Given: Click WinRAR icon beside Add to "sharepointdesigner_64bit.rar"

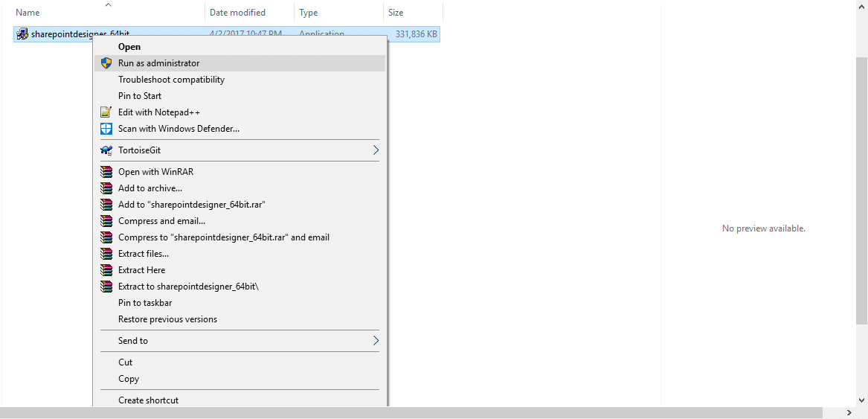Looking at the screenshot, I should coord(106,205).
